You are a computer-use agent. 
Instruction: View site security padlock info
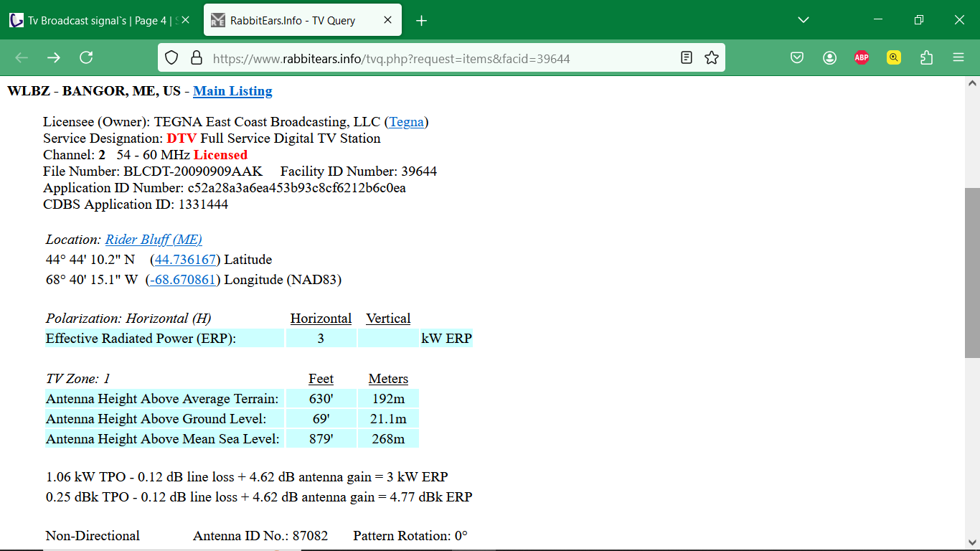[x=196, y=58]
